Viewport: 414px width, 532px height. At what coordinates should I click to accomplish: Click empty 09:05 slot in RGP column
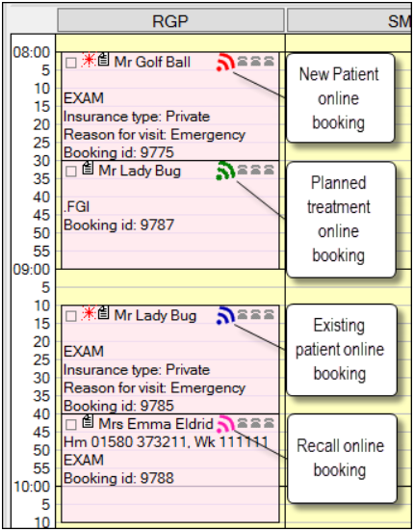click(x=170, y=287)
